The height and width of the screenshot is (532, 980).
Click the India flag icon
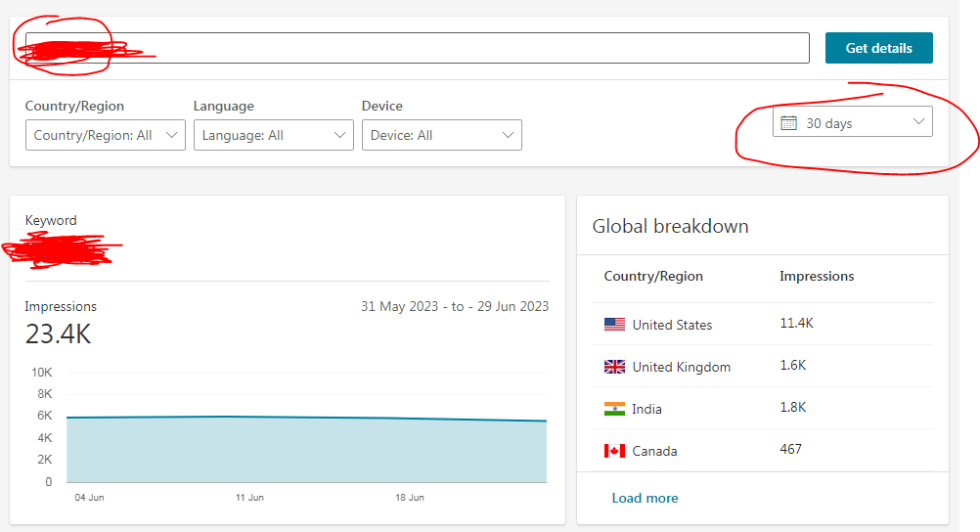tap(614, 409)
